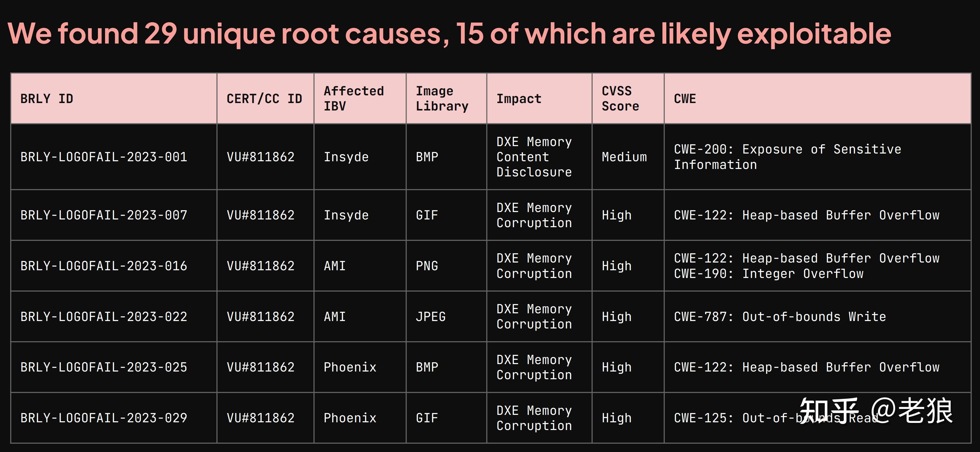Image resolution: width=980 pixels, height=452 pixels.
Task: Click the DXE Memory Content Disclosure cell
Action: tap(534, 157)
